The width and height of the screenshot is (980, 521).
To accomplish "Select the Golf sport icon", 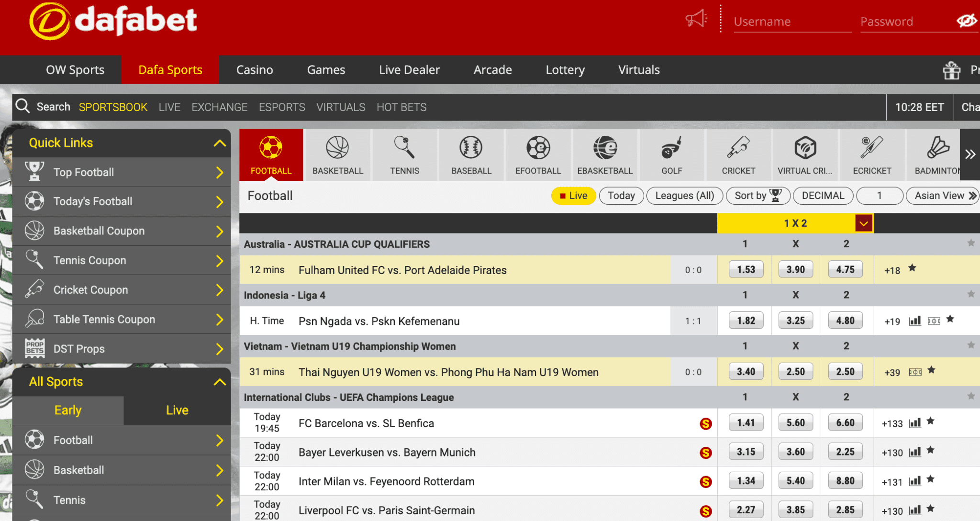I will pos(672,155).
